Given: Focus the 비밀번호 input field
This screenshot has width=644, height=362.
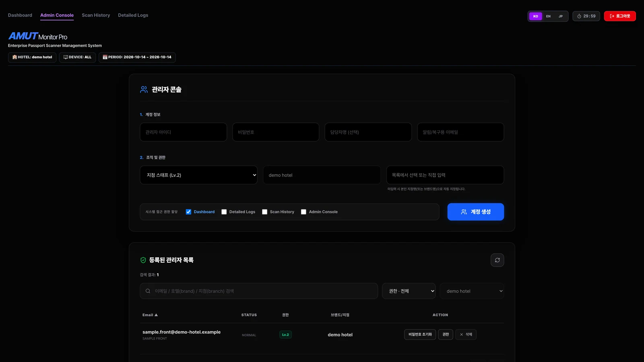Looking at the screenshot, I should [276, 132].
